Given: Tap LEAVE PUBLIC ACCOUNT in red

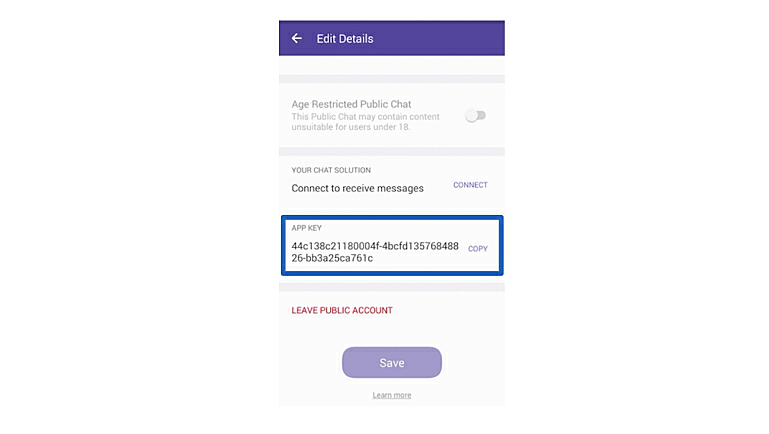Looking at the screenshot, I should pyautogui.click(x=342, y=311).
